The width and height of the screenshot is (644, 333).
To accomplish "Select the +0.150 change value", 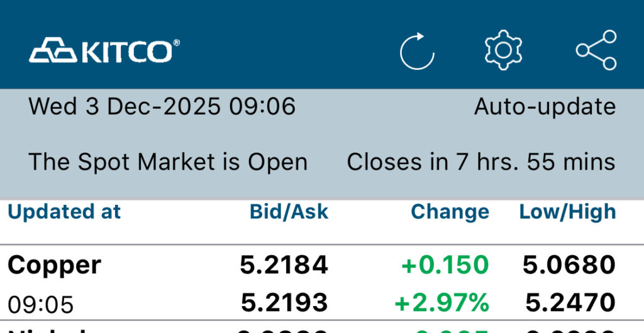I will [445, 265].
